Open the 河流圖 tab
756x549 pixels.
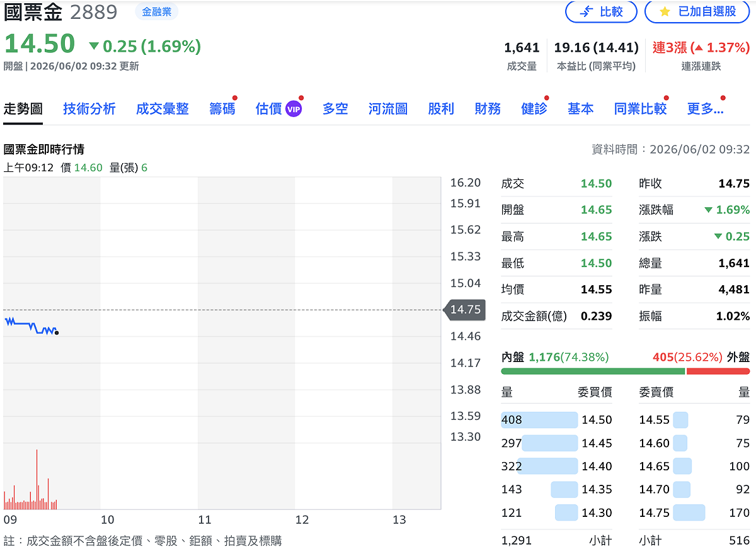click(388, 109)
